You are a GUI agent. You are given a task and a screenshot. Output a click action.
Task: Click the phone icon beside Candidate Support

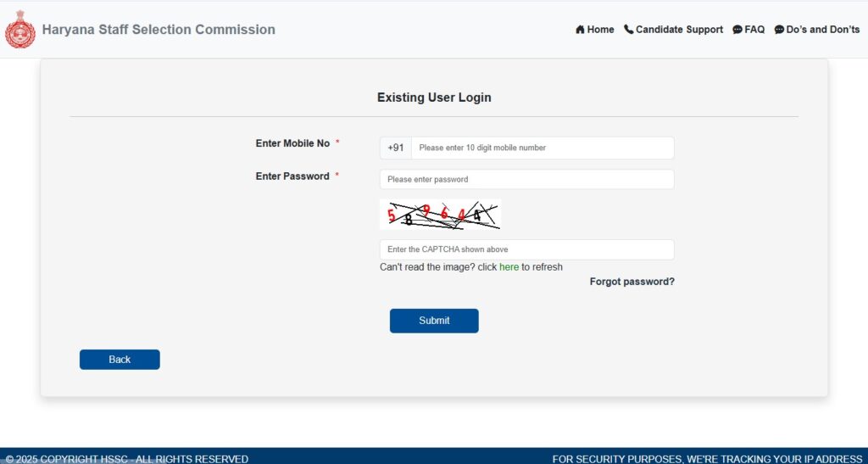628,30
